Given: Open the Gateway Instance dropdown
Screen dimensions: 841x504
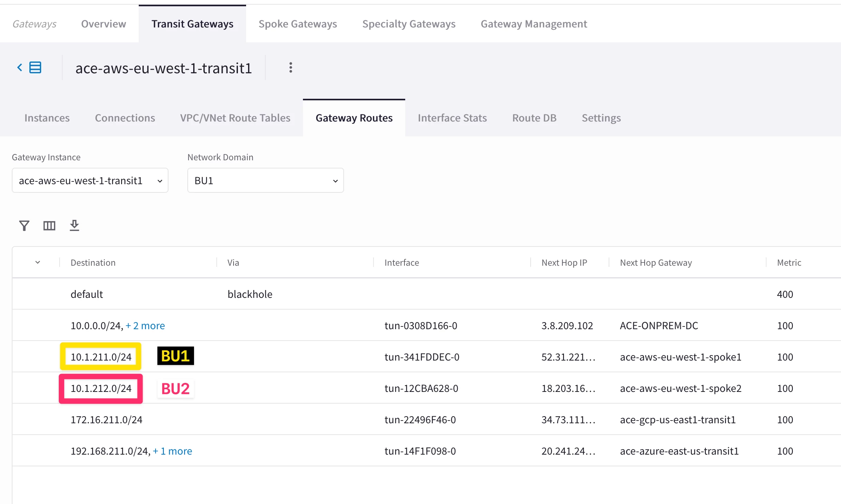Looking at the screenshot, I should pos(90,181).
